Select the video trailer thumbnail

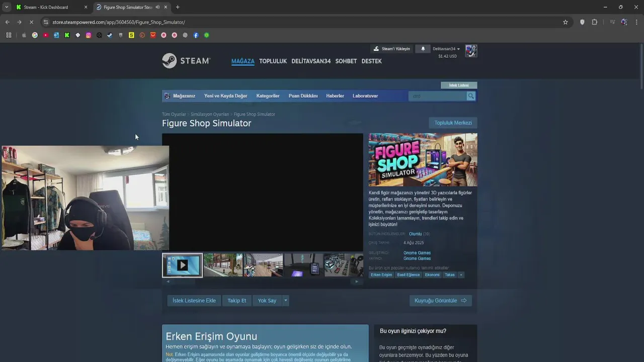[182, 265]
